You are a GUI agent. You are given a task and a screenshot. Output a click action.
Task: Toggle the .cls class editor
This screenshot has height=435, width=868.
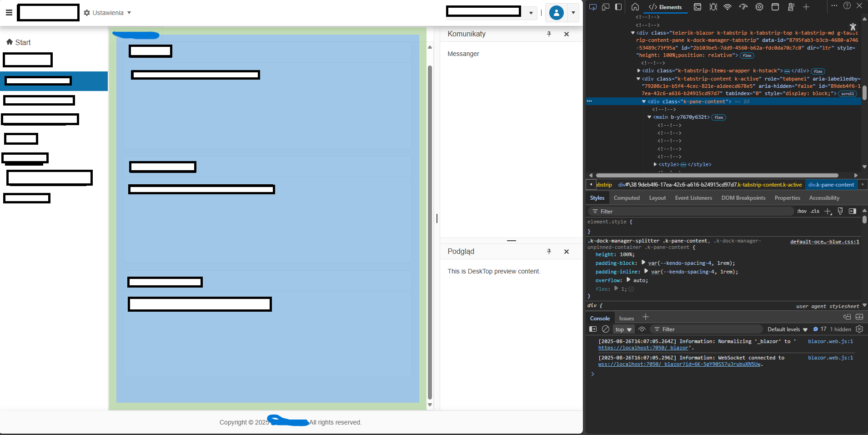815,211
